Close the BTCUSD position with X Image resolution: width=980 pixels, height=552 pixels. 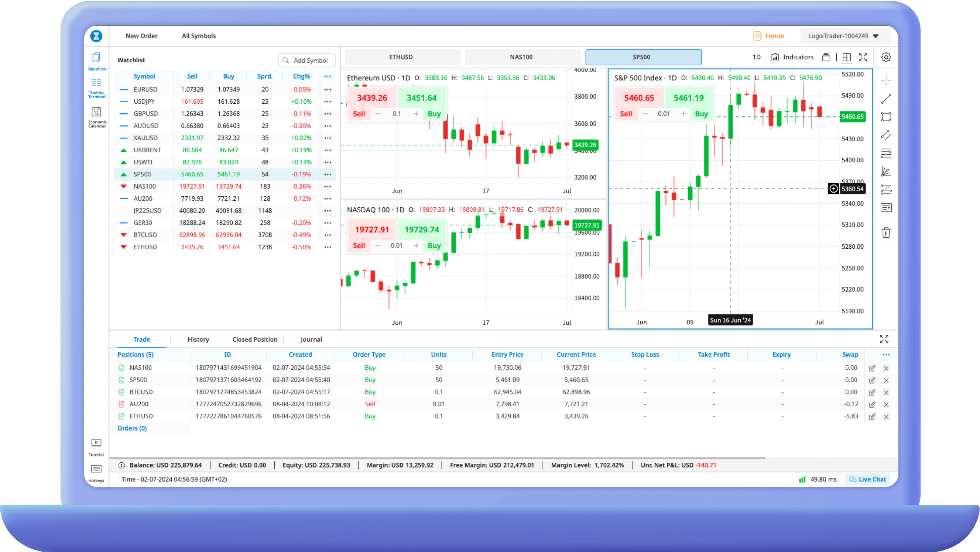point(886,392)
